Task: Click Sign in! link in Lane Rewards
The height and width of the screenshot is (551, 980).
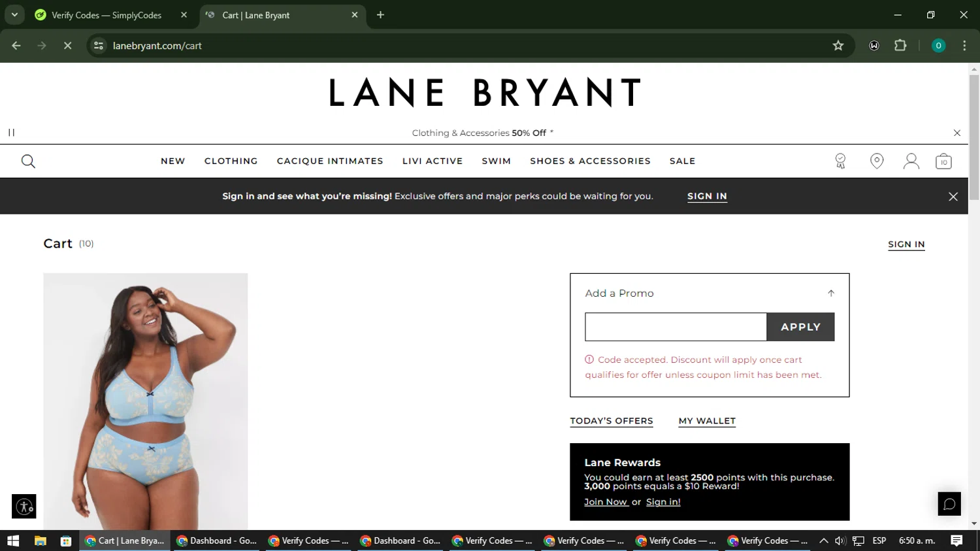Action: point(663,502)
